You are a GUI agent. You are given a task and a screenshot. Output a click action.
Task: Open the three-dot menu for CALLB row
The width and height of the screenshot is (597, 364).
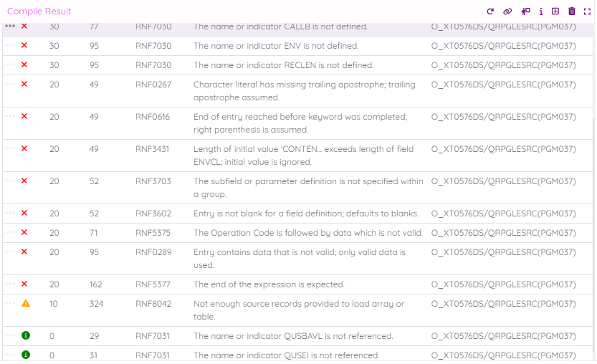(10, 27)
